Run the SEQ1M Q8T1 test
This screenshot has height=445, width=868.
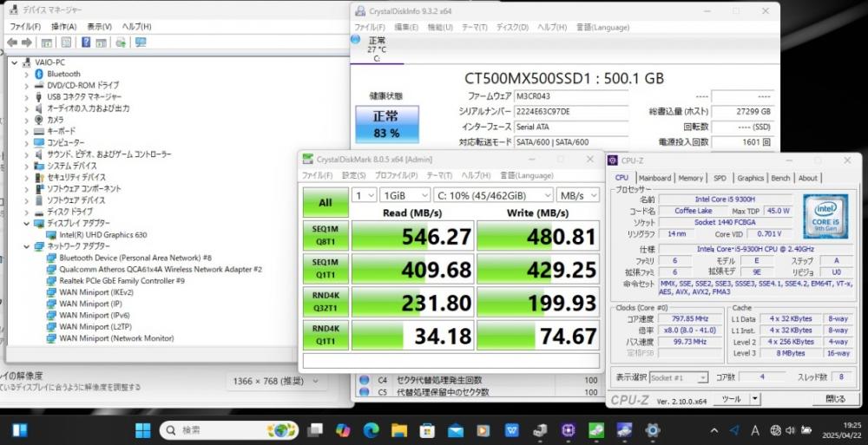point(325,236)
